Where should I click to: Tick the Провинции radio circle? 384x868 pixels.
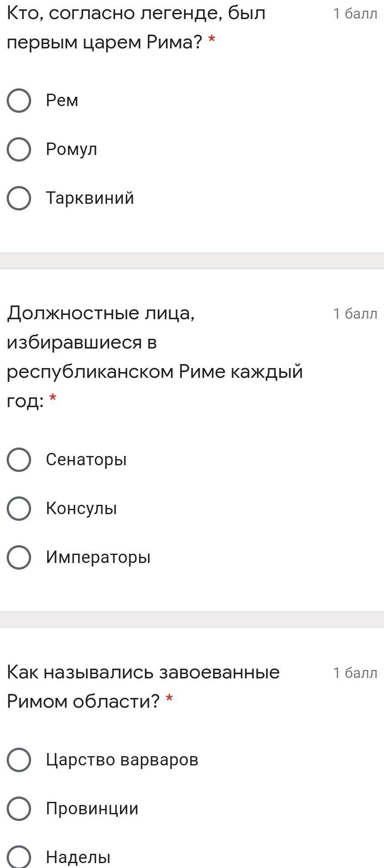(x=19, y=809)
